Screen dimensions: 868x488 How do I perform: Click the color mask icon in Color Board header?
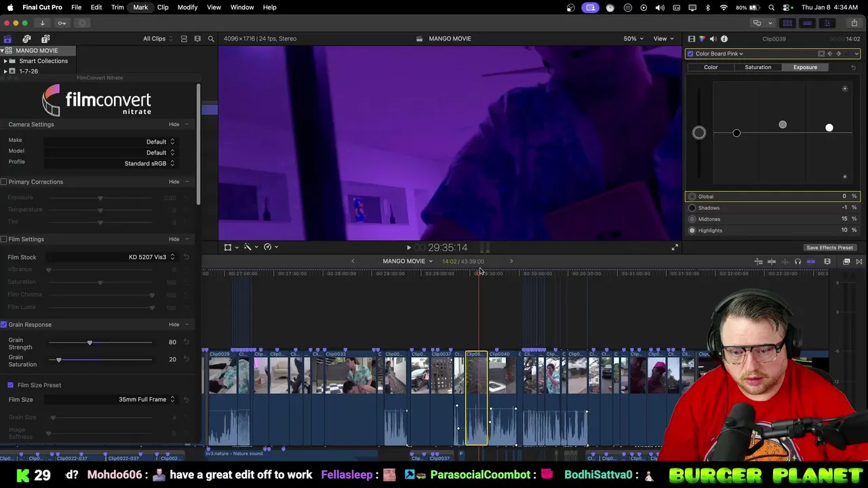point(821,54)
